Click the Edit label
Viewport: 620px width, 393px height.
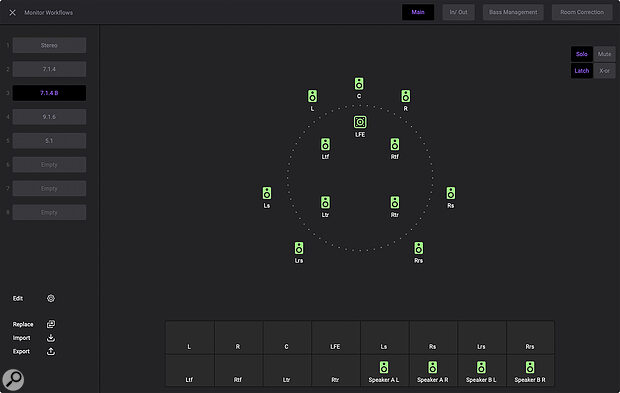coord(18,299)
